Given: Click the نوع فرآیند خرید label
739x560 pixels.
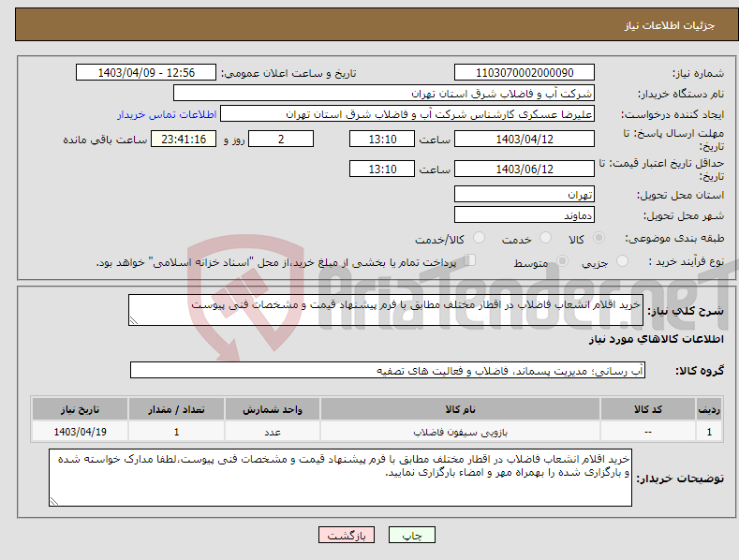Looking at the screenshot, I should [687, 261].
